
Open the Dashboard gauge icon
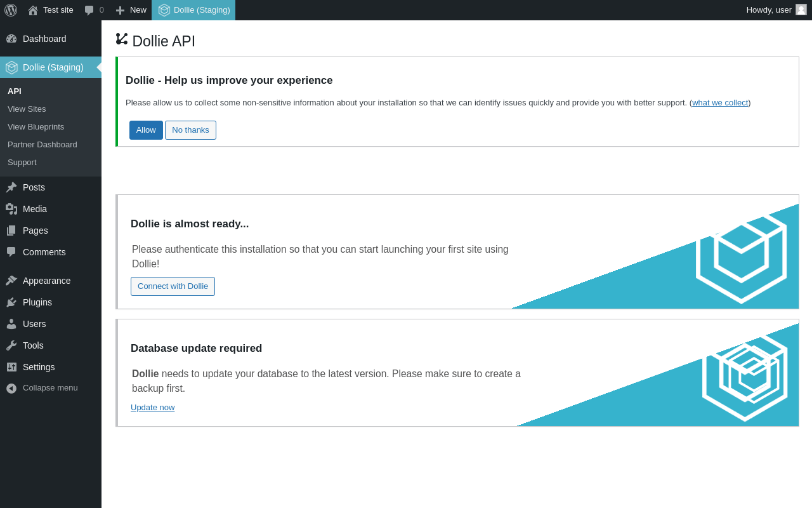11,39
